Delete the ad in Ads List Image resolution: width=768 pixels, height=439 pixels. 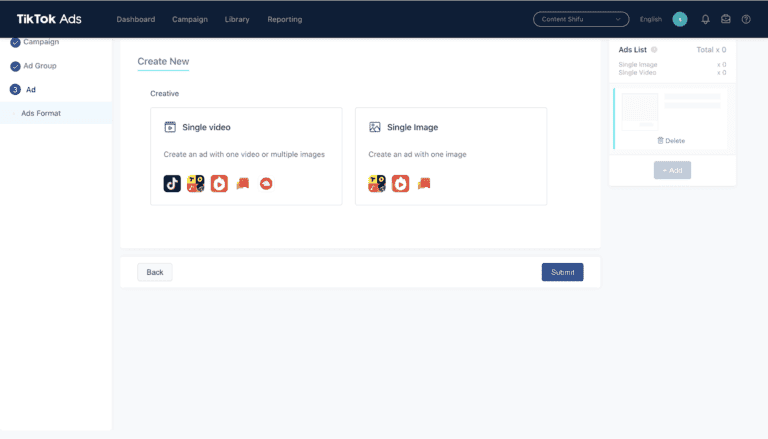671,141
